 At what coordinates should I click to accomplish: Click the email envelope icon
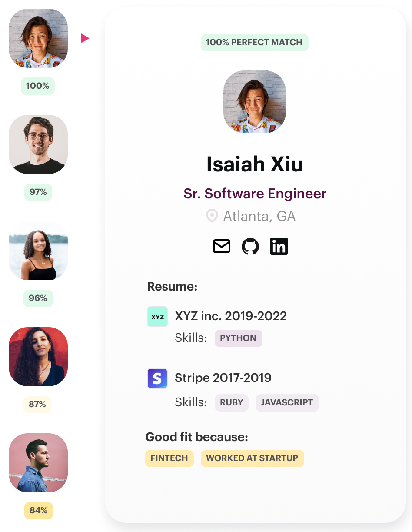click(222, 246)
